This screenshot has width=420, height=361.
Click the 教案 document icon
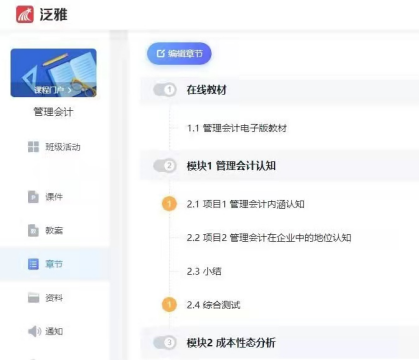pyautogui.click(x=33, y=230)
